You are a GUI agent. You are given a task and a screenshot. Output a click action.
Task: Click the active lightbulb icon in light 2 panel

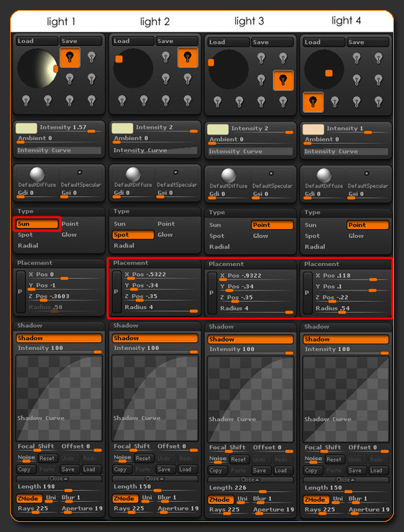click(x=188, y=58)
